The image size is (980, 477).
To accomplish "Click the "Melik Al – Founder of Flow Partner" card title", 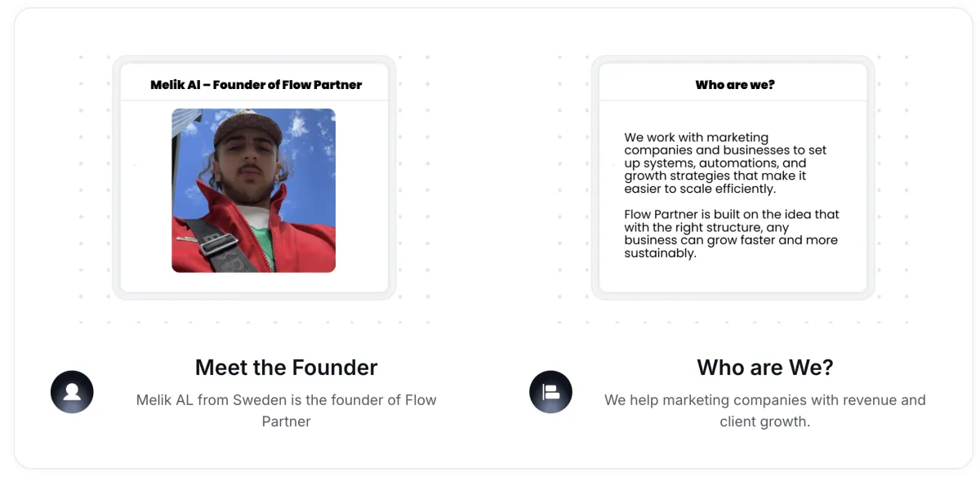I will (x=256, y=85).
